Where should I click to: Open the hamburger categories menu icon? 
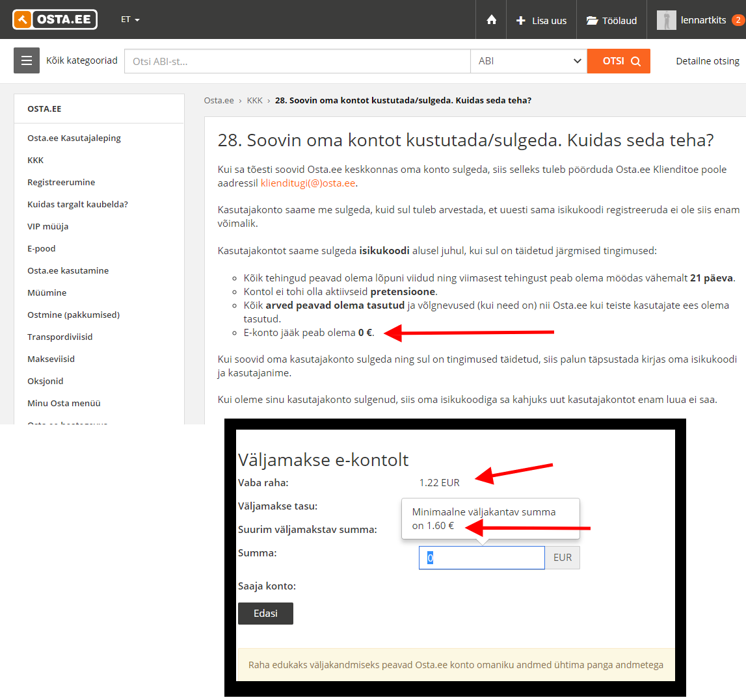click(27, 61)
